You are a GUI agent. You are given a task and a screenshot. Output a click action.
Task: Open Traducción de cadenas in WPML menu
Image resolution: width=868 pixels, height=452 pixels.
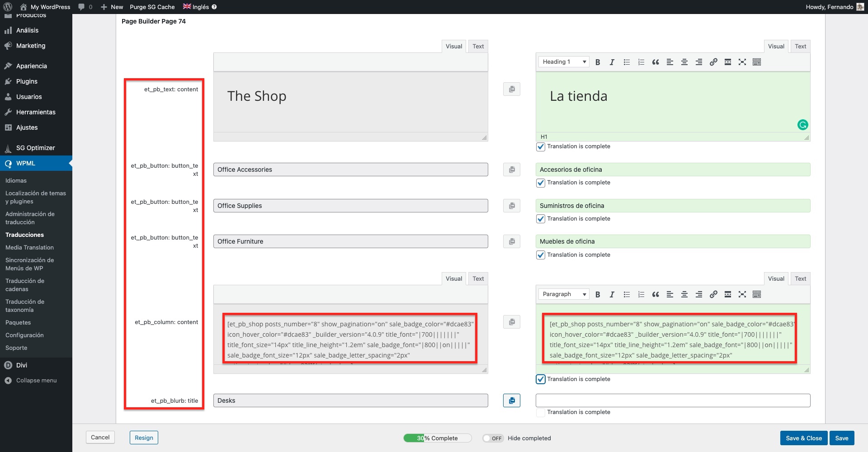tap(25, 285)
